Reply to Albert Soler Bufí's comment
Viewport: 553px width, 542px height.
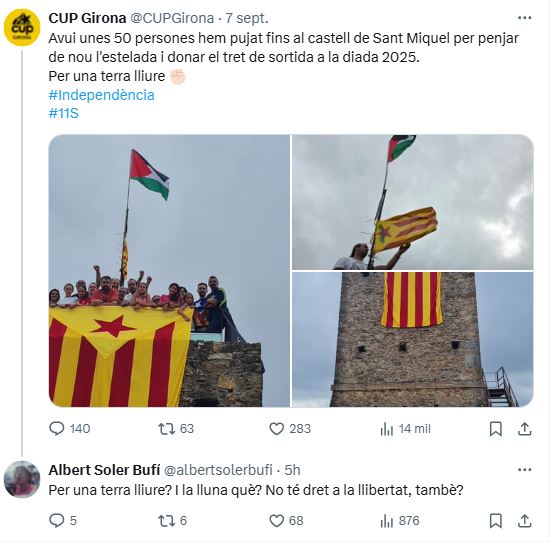[x=57, y=520]
